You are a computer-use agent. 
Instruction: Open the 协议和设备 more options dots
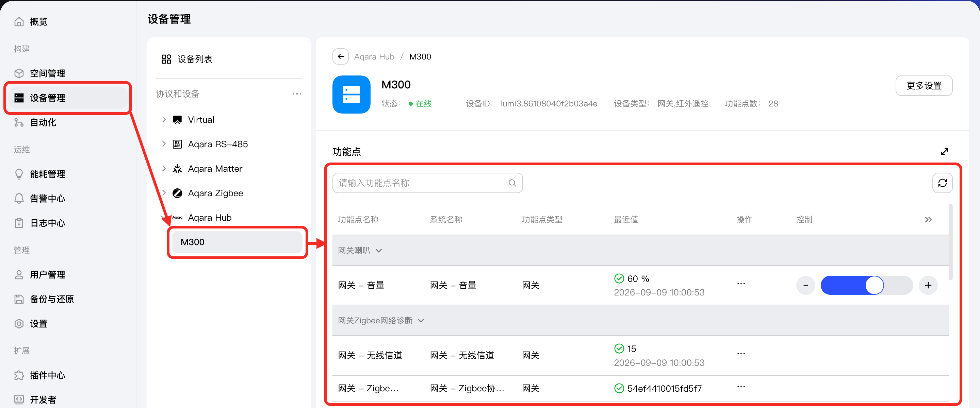tap(297, 94)
